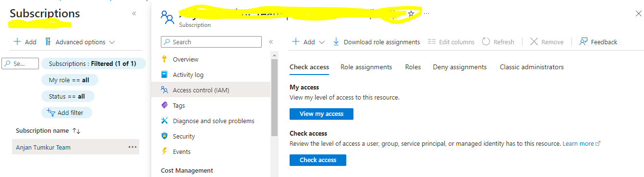Open the Security menu item
Viewport: 644px width, 177px height.
pyautogui.click(x=184, y=136)
